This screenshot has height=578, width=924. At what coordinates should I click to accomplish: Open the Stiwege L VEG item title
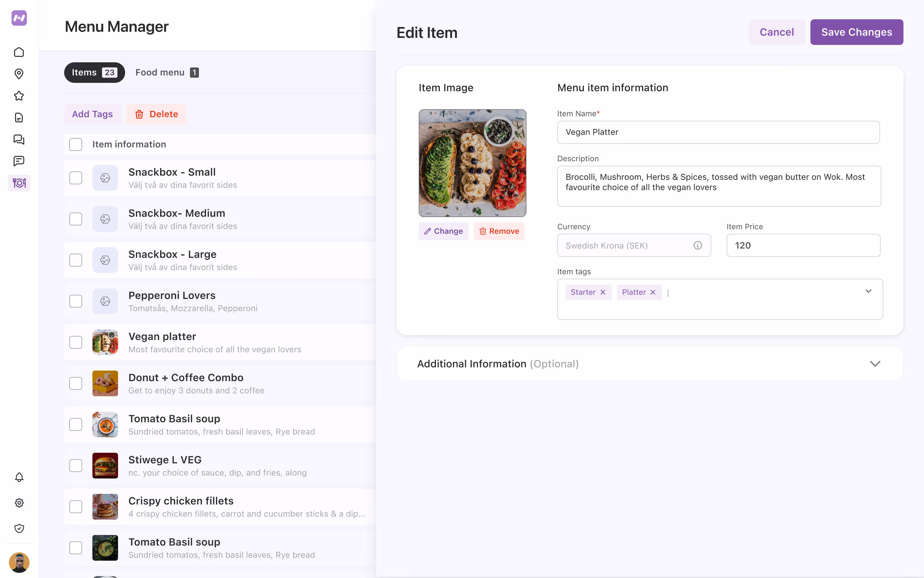[x=165, y=460]
